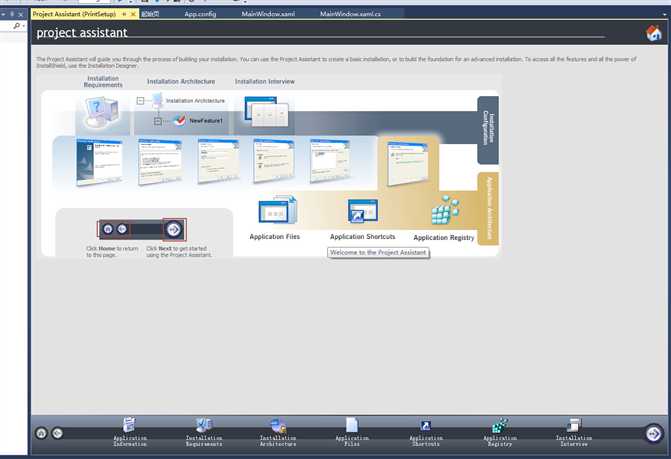Open Installation Interview in the bottom navigation bar
The height and width of the screenshot is (459, 671).
[x=574, y=432]
